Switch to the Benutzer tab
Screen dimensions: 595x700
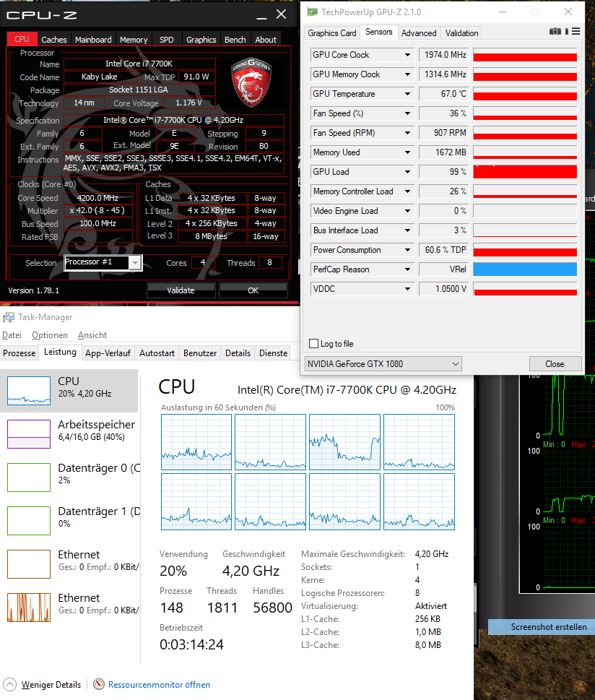pos(200,353)
